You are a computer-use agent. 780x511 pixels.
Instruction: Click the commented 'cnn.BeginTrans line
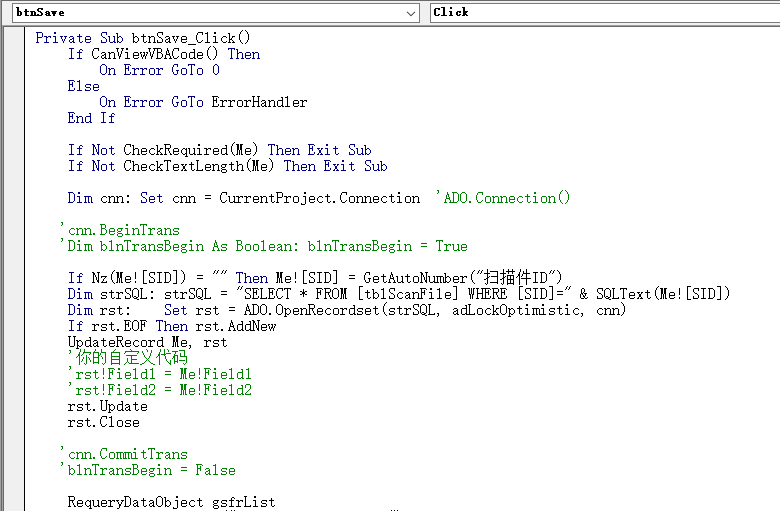tap(120, 230)
